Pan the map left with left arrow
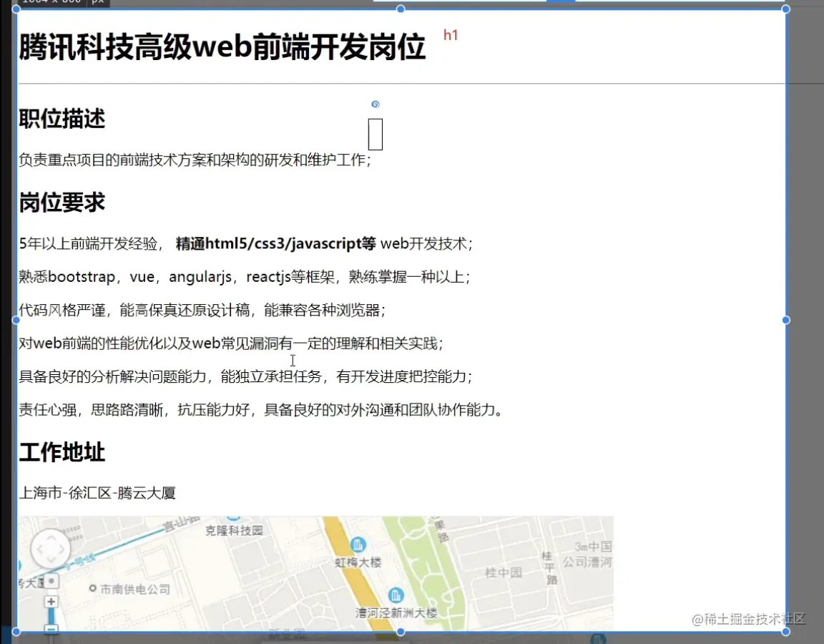 point(39,549)
